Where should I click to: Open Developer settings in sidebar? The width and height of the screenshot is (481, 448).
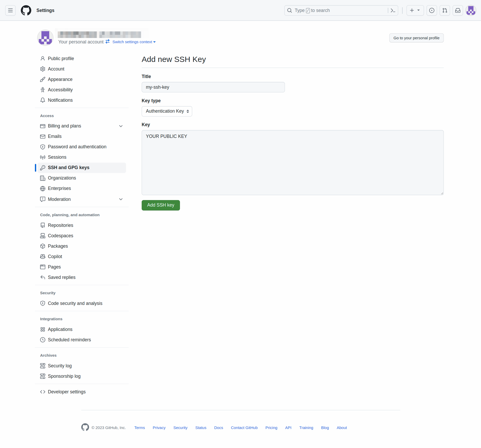click(x=66, y=392)
